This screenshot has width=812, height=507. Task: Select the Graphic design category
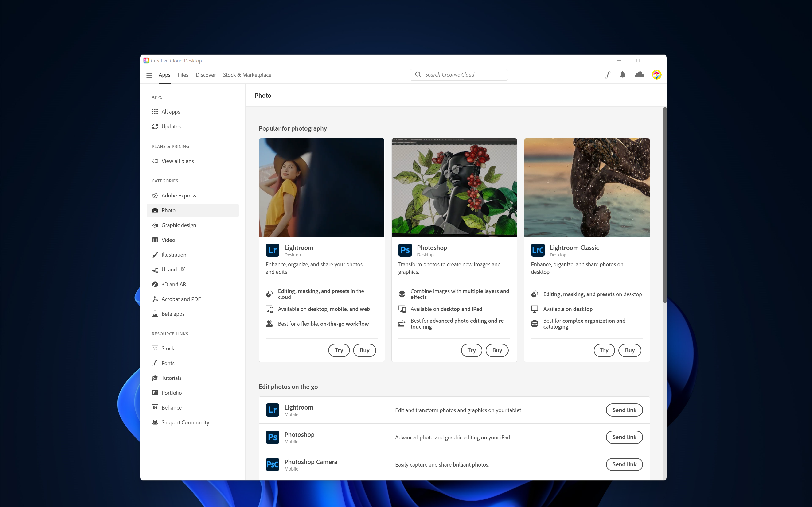click(179, 225)
